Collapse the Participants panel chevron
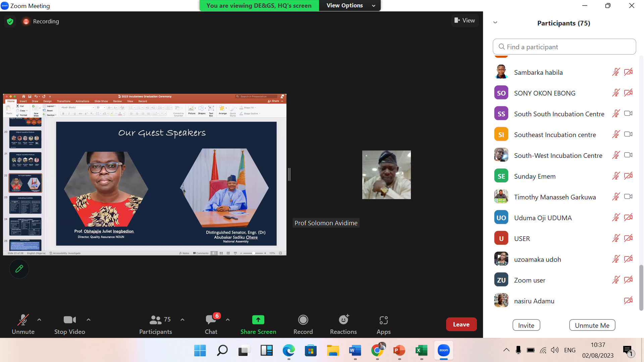Image resolution: width=644 pixels, height=362 pixels. pyautogui.click(x=495, y=23)
